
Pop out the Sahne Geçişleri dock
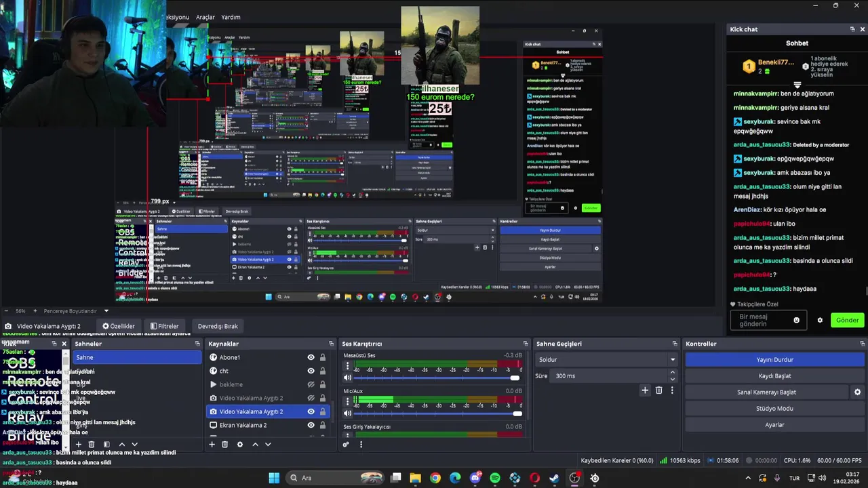(x=675, y=344)
